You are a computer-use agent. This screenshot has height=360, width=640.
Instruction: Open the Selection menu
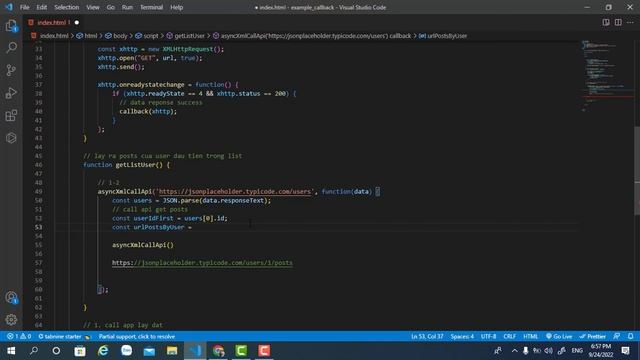click(67, 7)
